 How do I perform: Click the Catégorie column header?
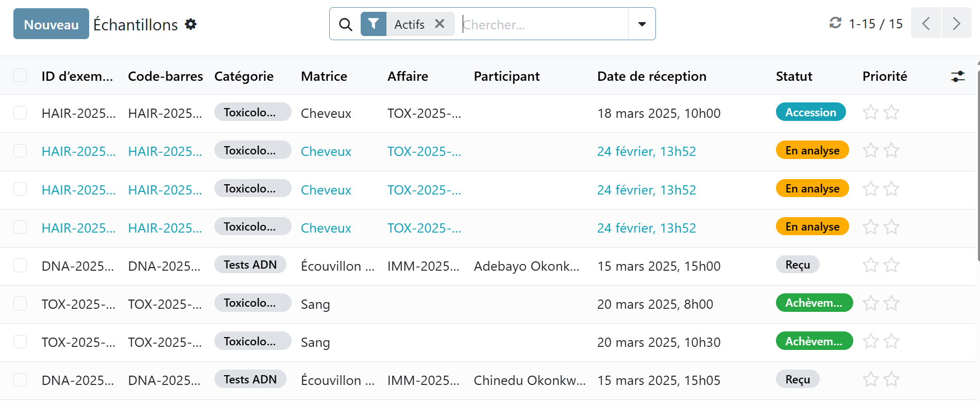coord(244,76)
